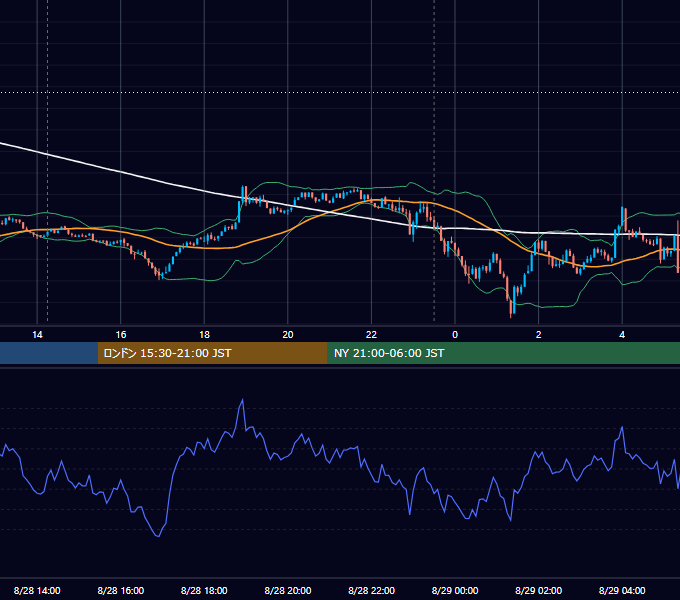Click the oscillator trough near 17:00
This screenshot has height=600, width=680.
click(x=158, y=536)
